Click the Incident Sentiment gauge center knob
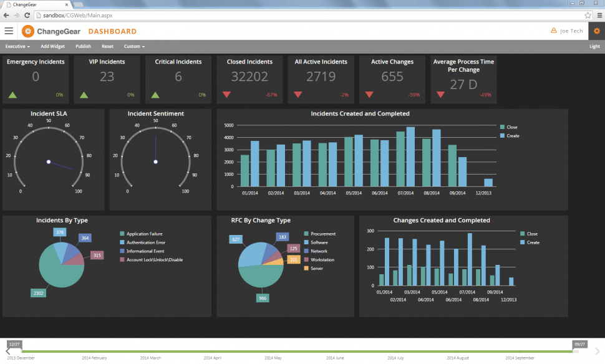Viewport: 605px width, 364px height. (x=155, y=161)
